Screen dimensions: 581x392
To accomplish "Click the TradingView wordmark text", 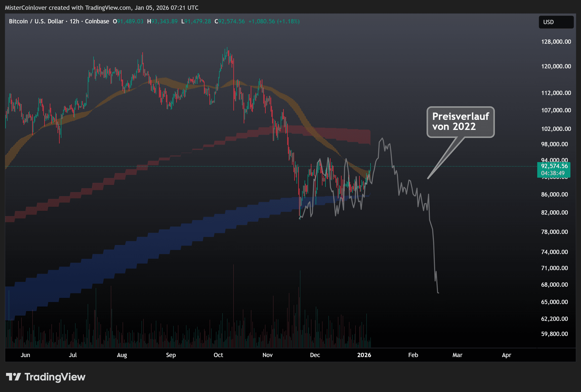I will pos(55,377).
